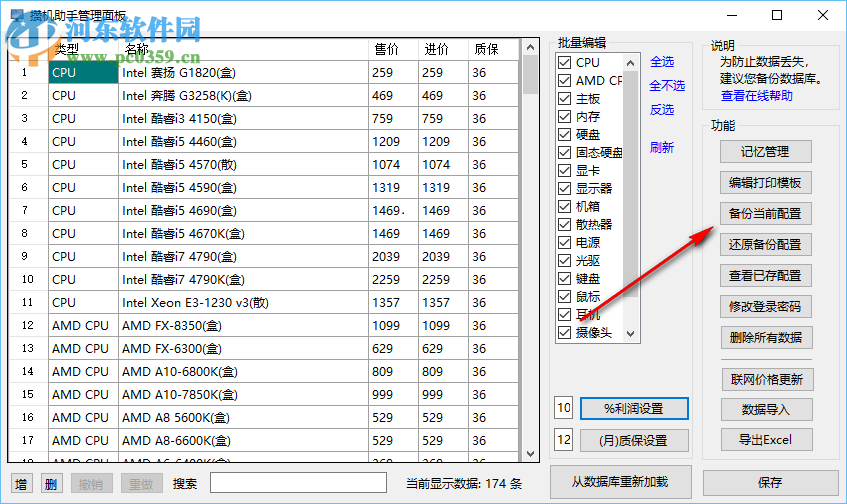
Task: Select the AMD A10-6800K(盒) cell
Action: [x=244, y=372]
